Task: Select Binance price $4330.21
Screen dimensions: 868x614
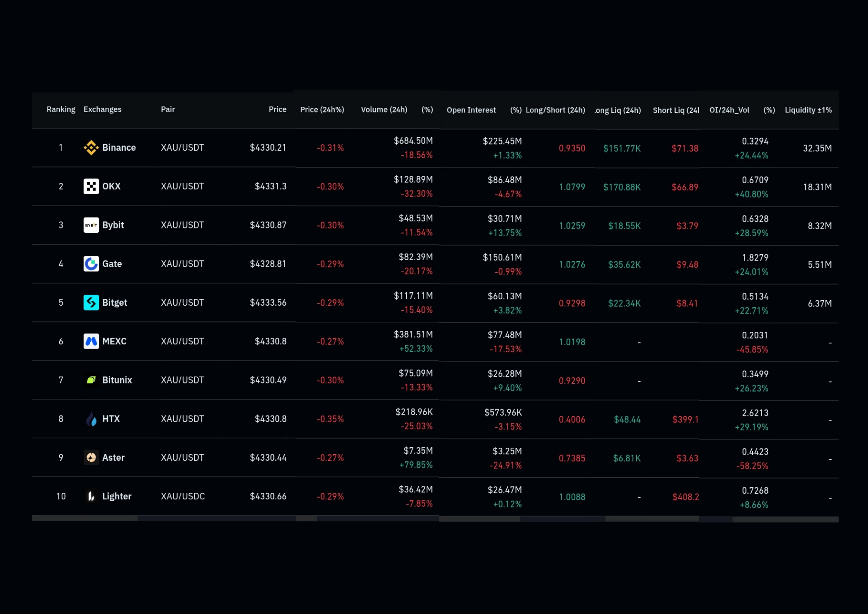Action: point(268,148)
